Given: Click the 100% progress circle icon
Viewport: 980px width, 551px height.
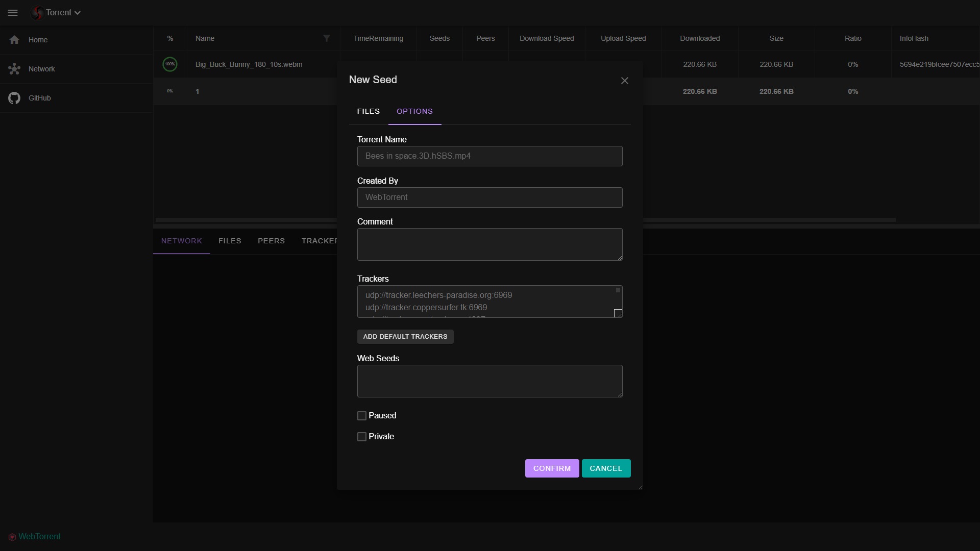Looking at the screenshot, I should click(x=170, y=64).
